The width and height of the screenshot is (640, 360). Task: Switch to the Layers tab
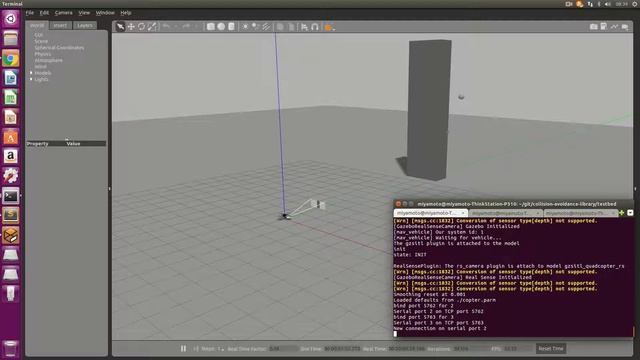click(85, 25)
